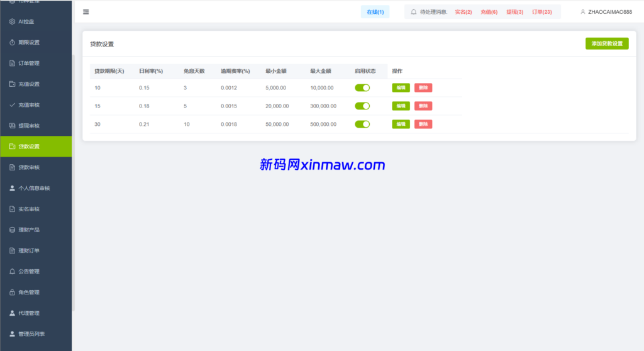
Task: Disable the 15-day loan status switch
Action: click(362, 106)
